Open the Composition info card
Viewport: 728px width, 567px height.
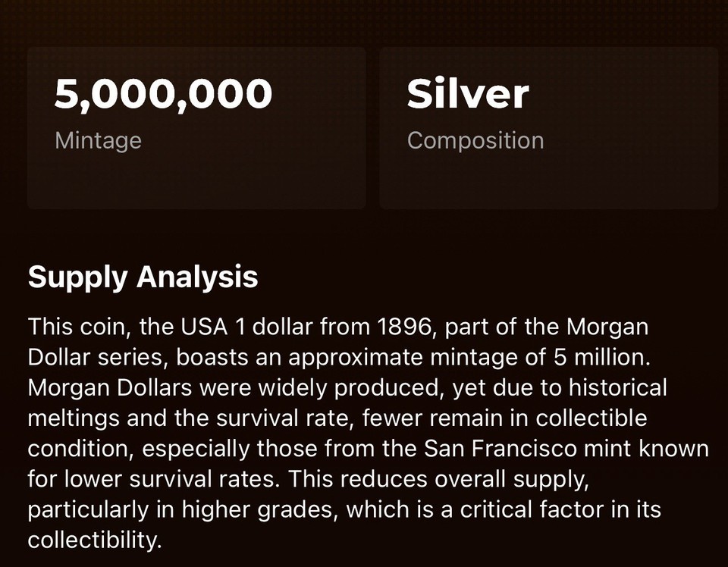[549, 128]
